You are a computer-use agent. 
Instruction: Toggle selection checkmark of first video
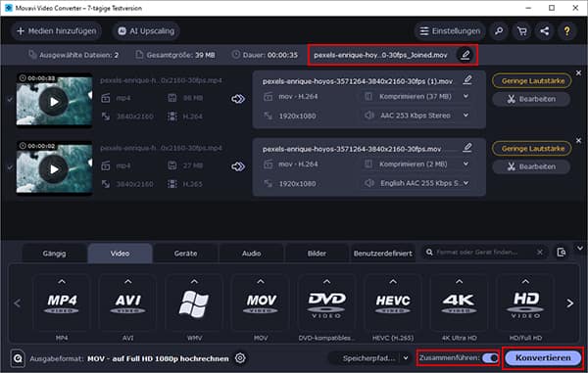pyautogui.click(x=10, y=100)
